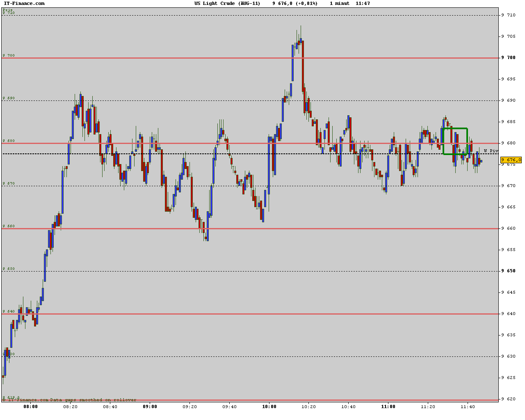Click the small green 9 680 label inside the chart
525x420 pixels.
(x=9, y=141)
